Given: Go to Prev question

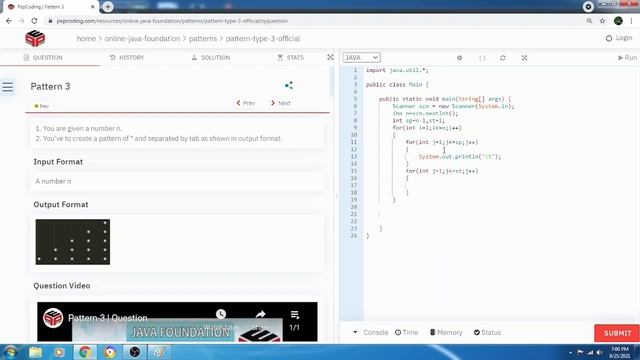Looking at the screenshot, I should [x=245, y=103].
